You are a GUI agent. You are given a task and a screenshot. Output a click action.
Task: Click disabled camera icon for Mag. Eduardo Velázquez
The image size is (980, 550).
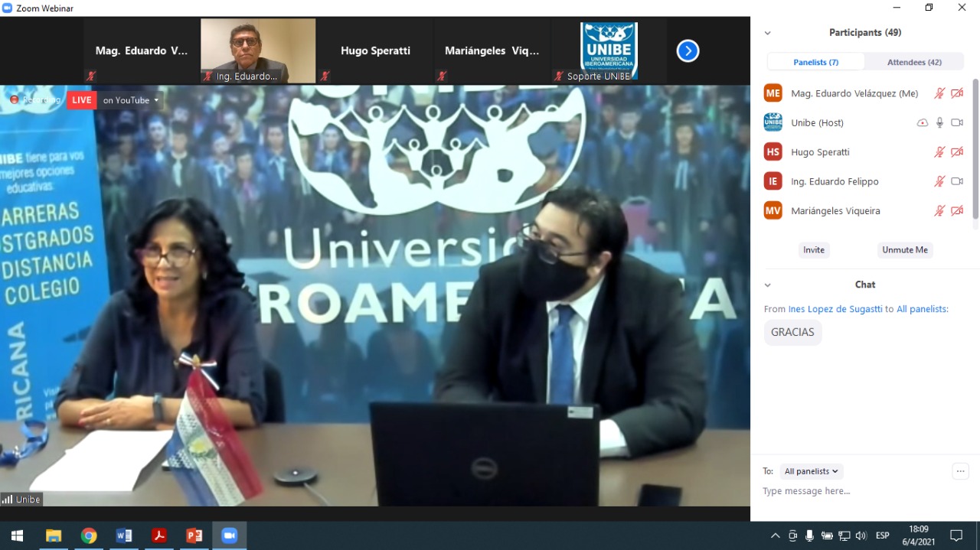(x=957, y=93)
